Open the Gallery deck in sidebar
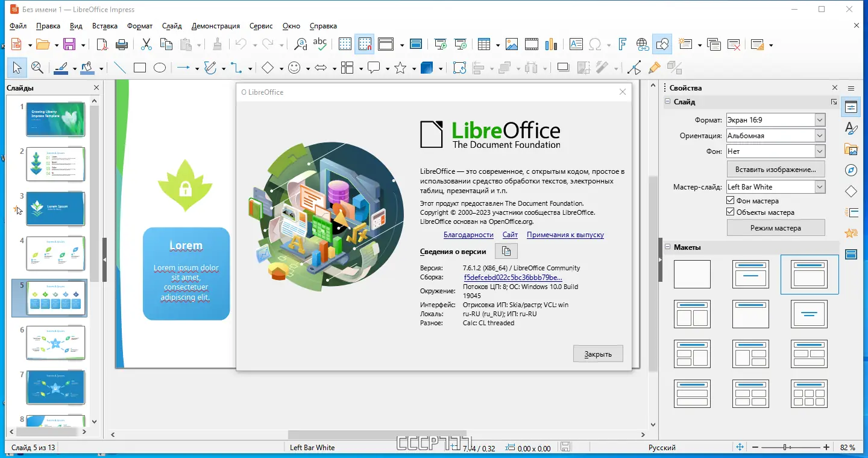The width and height of the screenshot is (868, 458). click(x=851, y=149)
